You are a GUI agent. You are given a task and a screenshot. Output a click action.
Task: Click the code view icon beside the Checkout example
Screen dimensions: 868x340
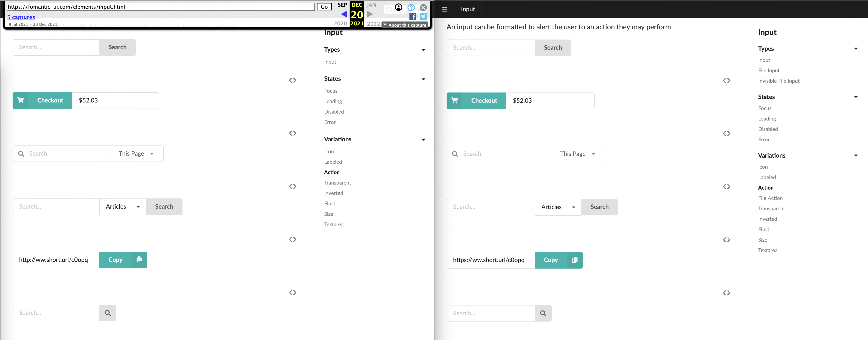293,80
